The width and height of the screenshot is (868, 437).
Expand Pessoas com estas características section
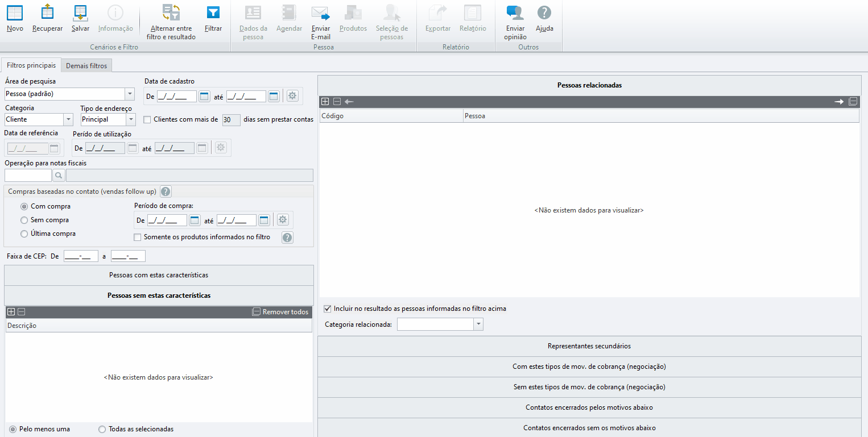pos(159,275)
